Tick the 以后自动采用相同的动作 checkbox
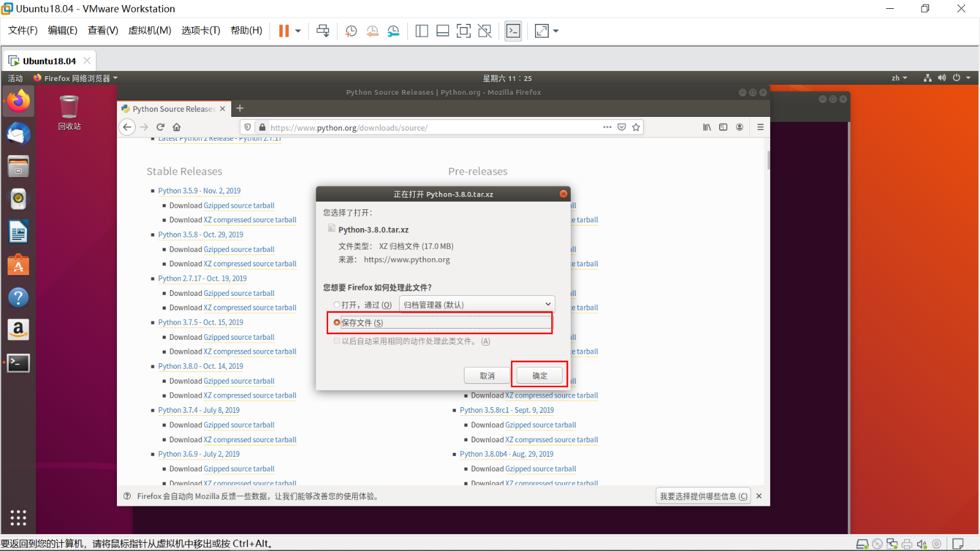 pos(337,341)
